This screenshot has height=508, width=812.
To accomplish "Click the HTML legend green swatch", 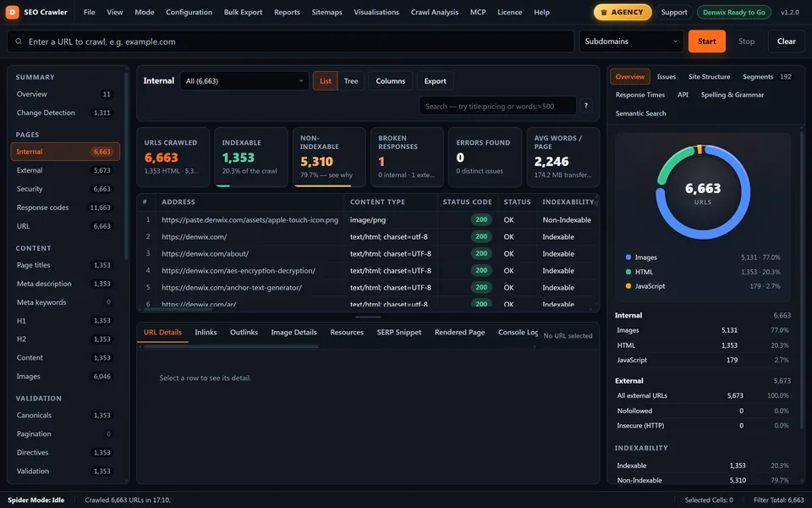I will coord(628,272).
